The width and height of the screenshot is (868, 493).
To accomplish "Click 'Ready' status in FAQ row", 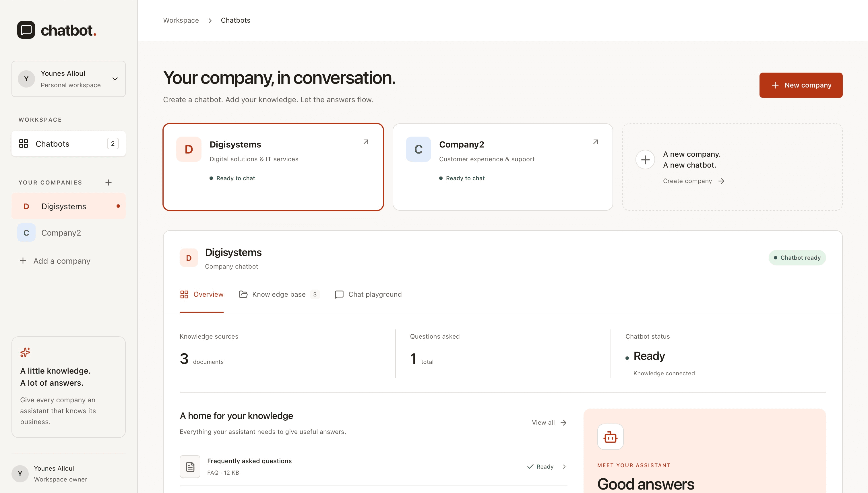I will [x=540, y=466].
